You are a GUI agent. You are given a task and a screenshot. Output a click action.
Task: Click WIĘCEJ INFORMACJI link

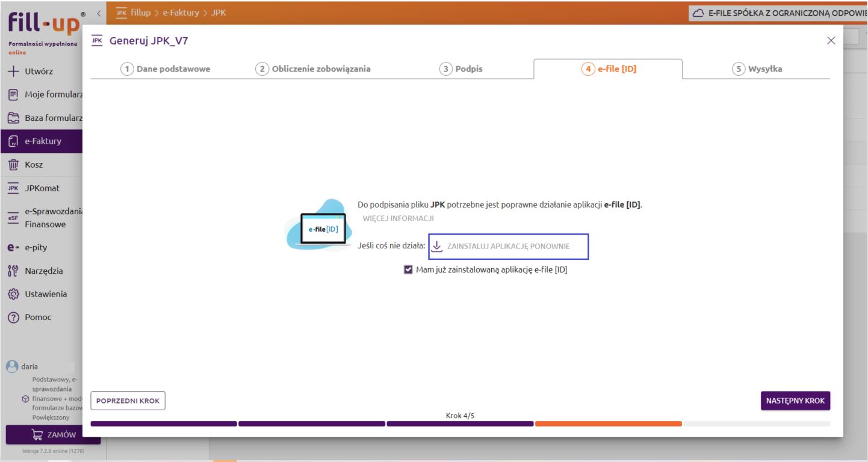(x=398, y=218)
